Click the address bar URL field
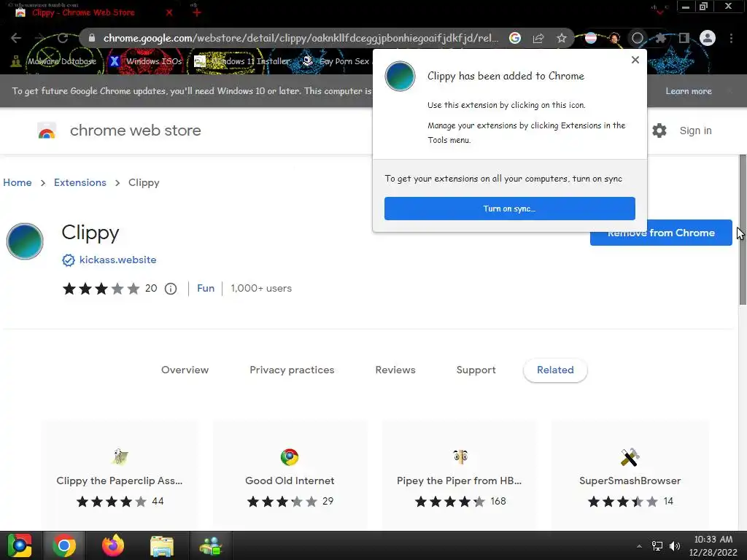747x560 pixels. (x=301, y=38)
